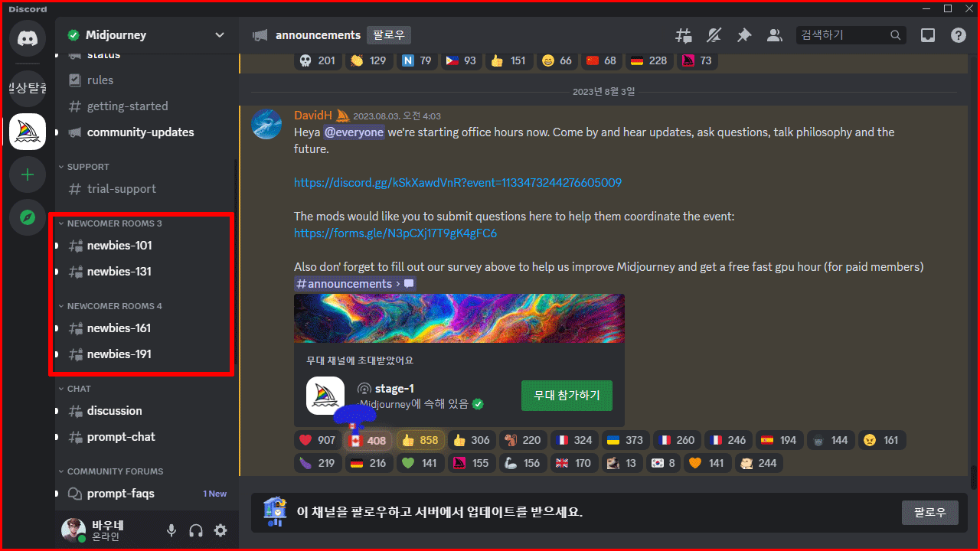Image resolution: width=980 pixels, height=551 pixels.
Task: Toggle the eggplant 219 reaction
Action: pyautogui.click(x=318, y=463)
